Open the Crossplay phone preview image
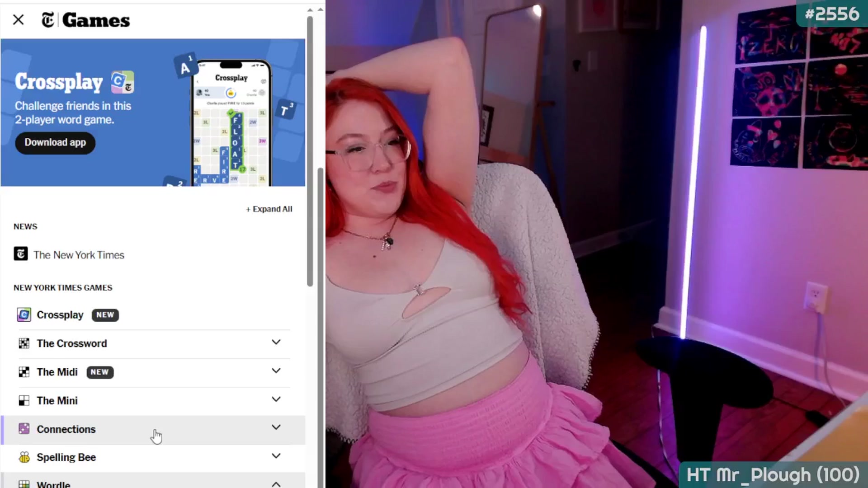 coord(231,123)
